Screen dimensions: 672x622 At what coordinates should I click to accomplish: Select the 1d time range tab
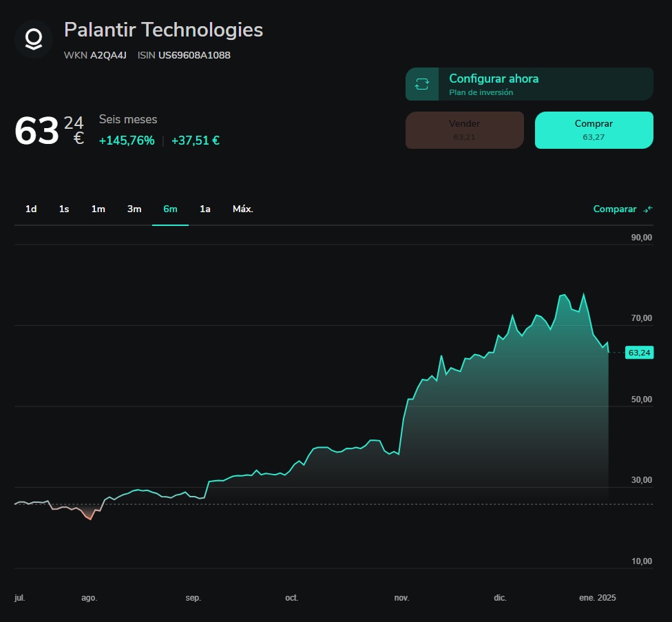tap(30, 209)
